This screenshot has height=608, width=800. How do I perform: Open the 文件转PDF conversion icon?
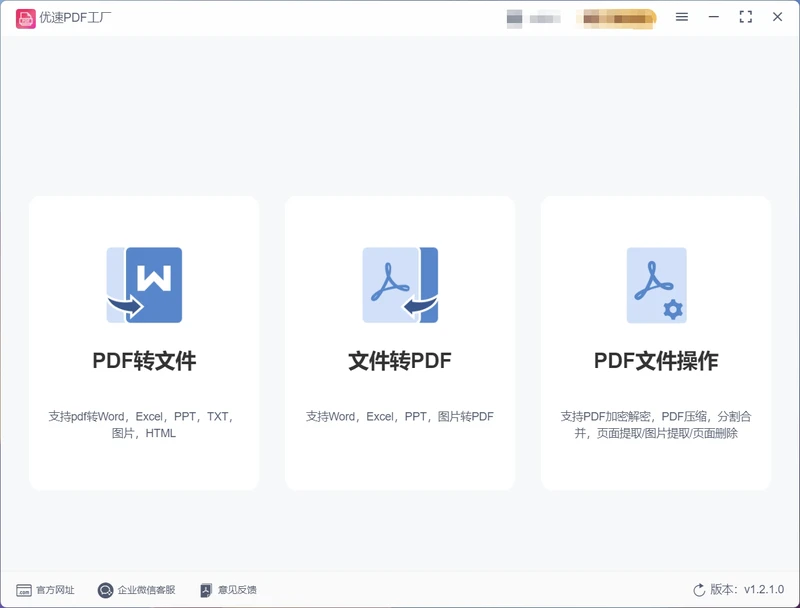pos(401,285)
